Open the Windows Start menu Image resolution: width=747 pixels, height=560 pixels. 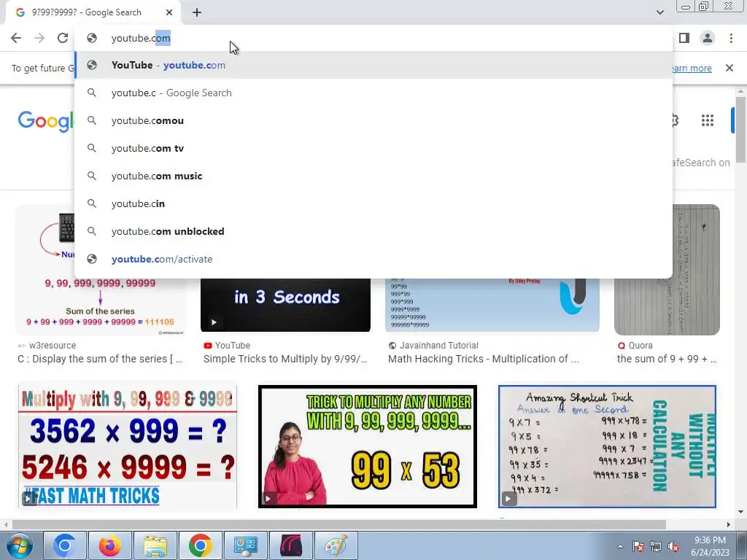click(x=19, y=545)
